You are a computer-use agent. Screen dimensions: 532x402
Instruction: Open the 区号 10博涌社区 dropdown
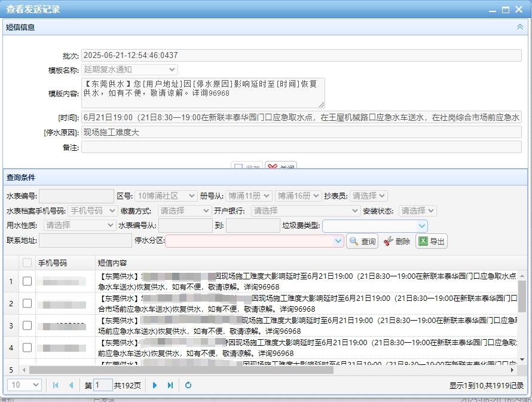tap(166, 196)
